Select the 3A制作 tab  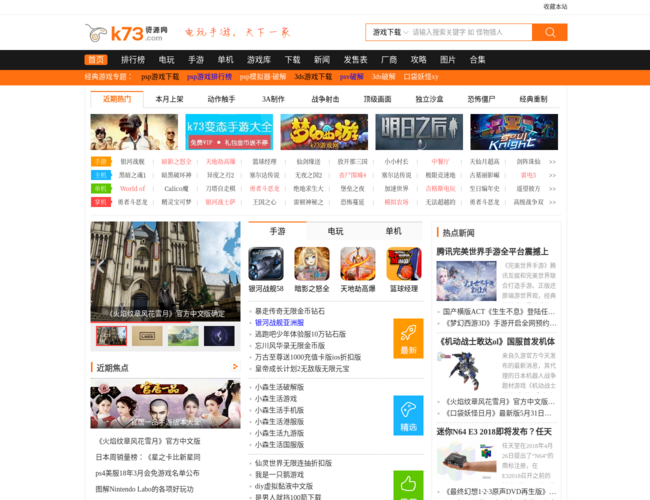pyautogui.click(x=273, y=99)
